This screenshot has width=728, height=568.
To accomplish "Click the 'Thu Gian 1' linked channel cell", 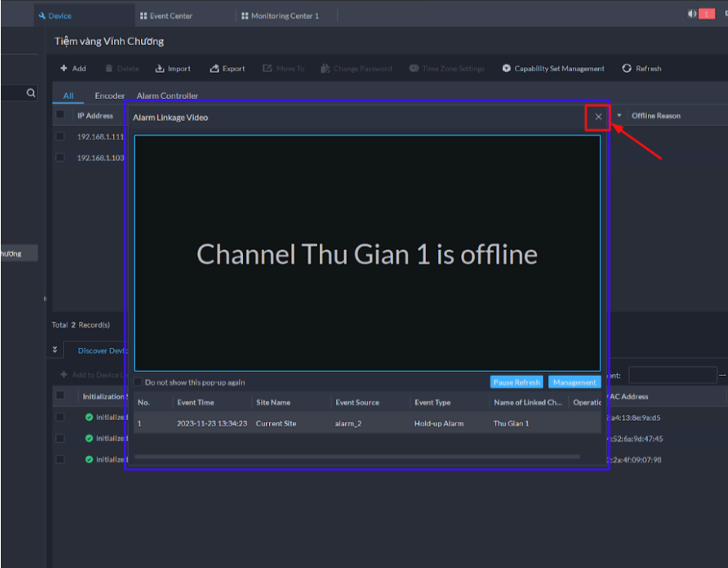I will click(511, 423).
